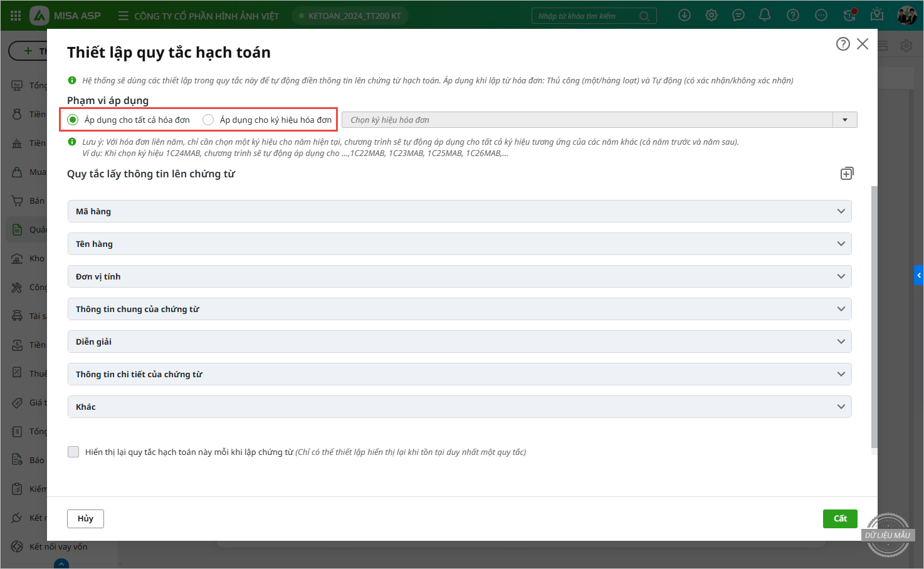Viewport: 924px width, 569px height.
Task: Open the notification bell in top bar
Action: click(765, 16)
